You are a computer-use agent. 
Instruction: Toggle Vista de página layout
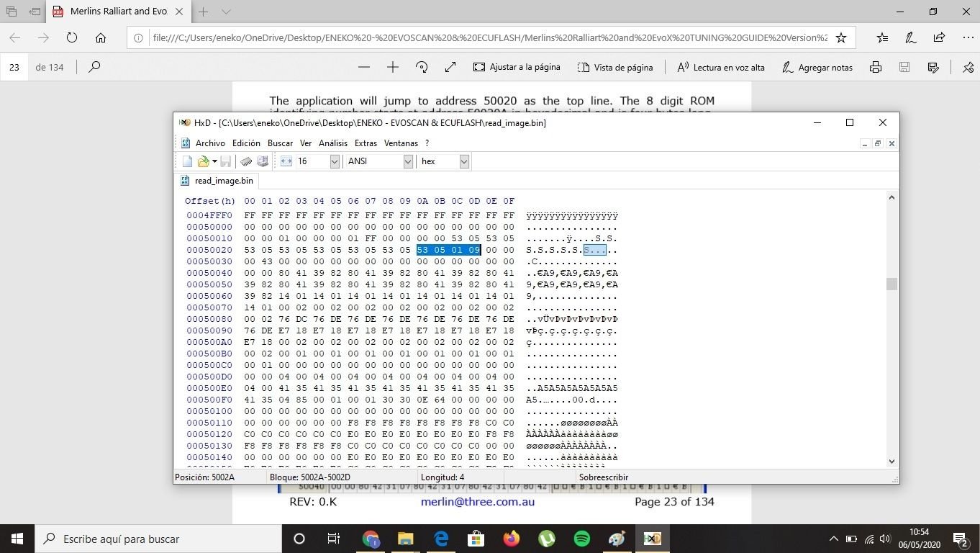615,67
